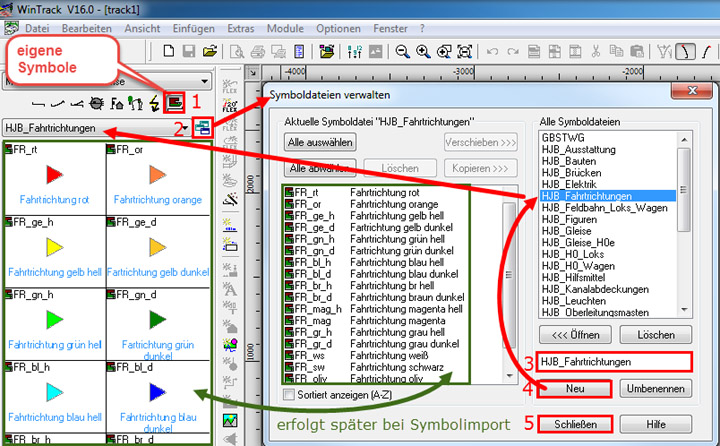The height and width of the screenshot is (446, 720).
Task: Click the Löschen button under Alle Symboldateien
Action: click(656, 335)
